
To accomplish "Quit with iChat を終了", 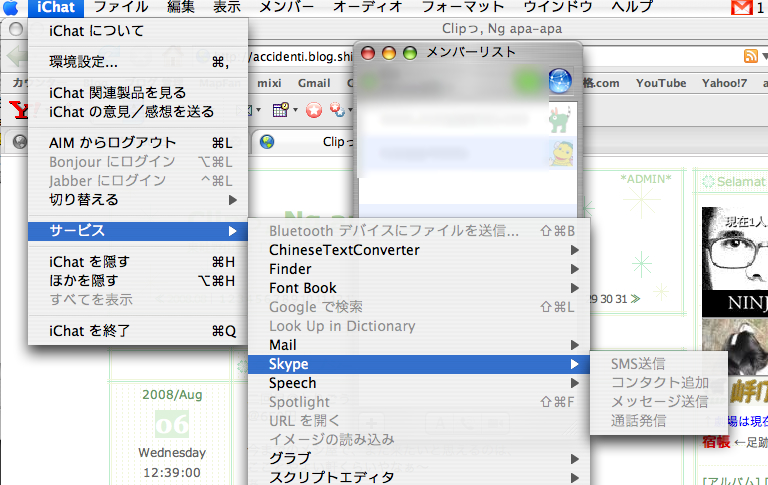I will click(x=138, y=331).
